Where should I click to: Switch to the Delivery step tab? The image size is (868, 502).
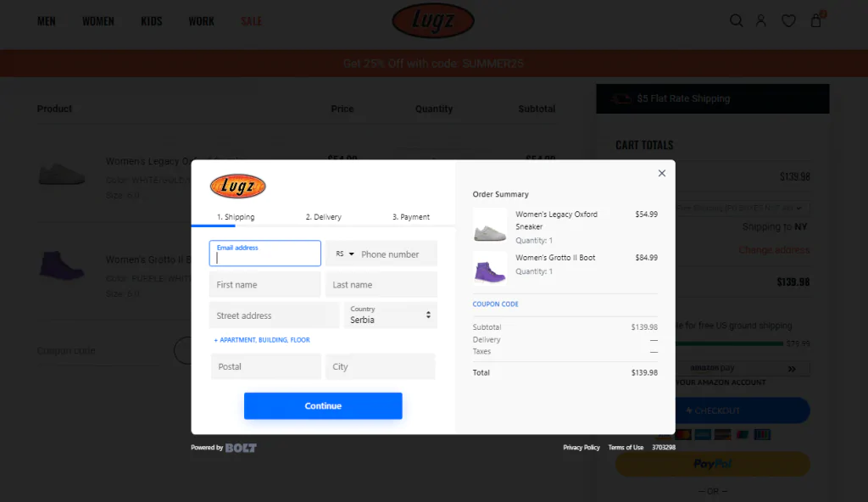click(x=323, y=216)
